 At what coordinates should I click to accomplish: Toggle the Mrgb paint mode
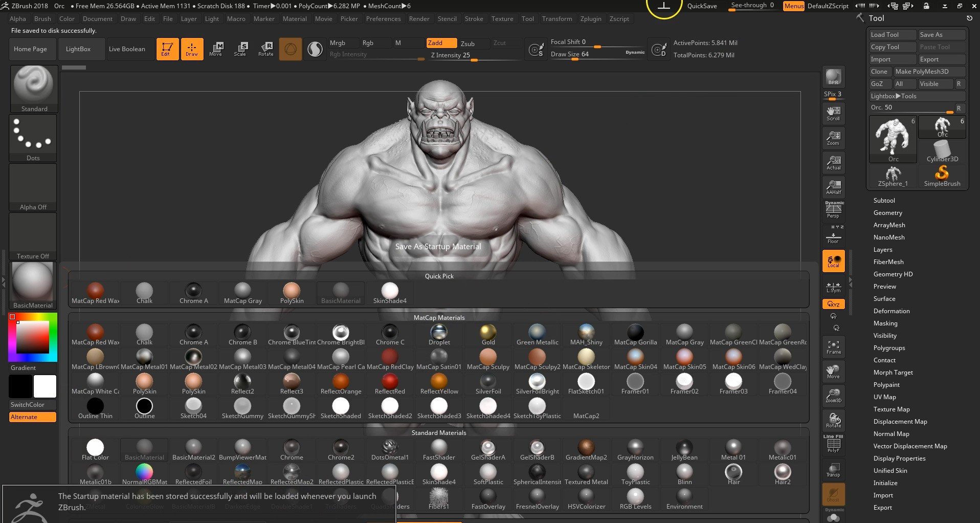click(343, 43)
